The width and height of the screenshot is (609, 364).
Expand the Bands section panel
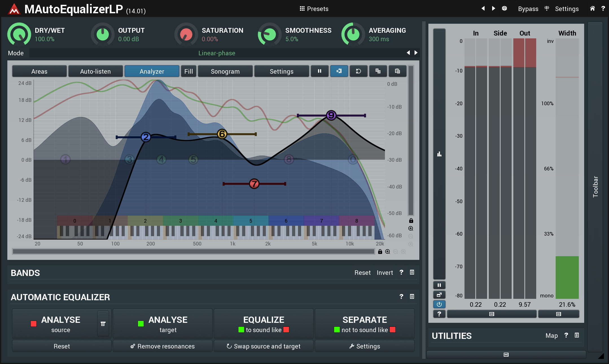[x=412, y=272]
